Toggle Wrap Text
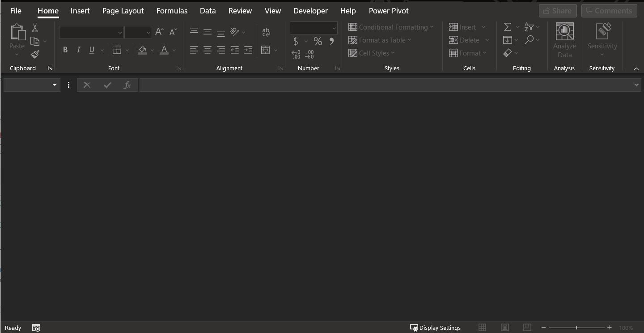This screenshot has width=644, height=333. pos(266,32)
